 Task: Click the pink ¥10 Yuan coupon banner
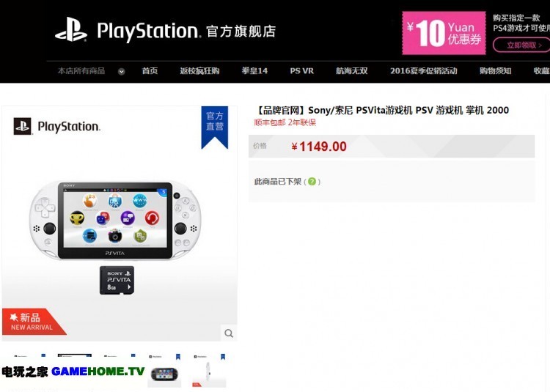(444, 33)
